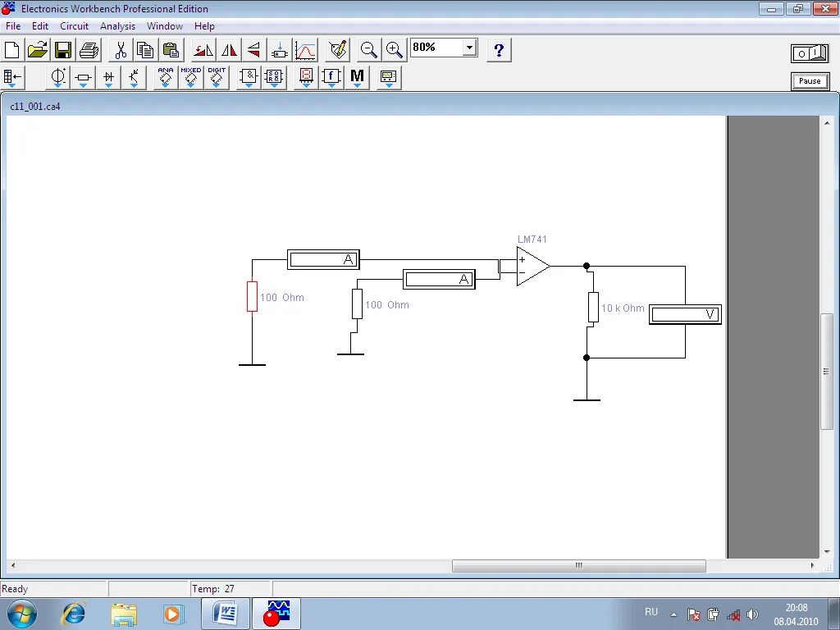Viewport: 840px width, 630px height.
Task: Expand the 80% zoom dropdown
Action: point(469,48)
